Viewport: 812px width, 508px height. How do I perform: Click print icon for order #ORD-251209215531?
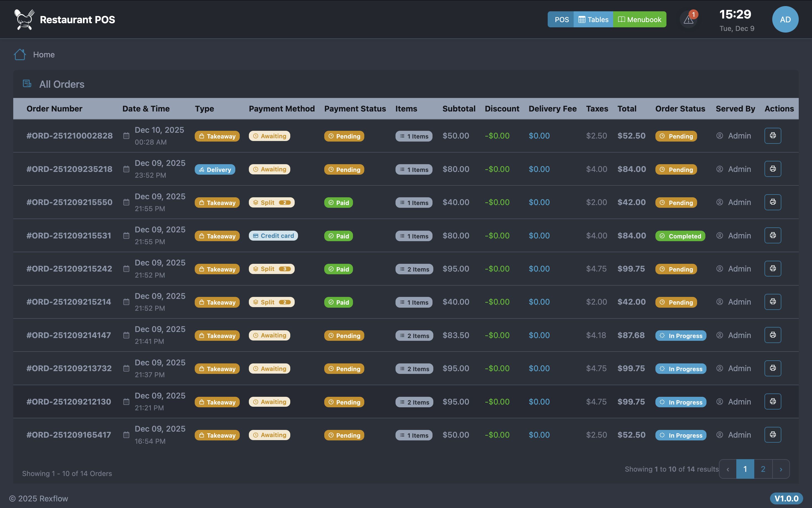click(x=772, y=236)
